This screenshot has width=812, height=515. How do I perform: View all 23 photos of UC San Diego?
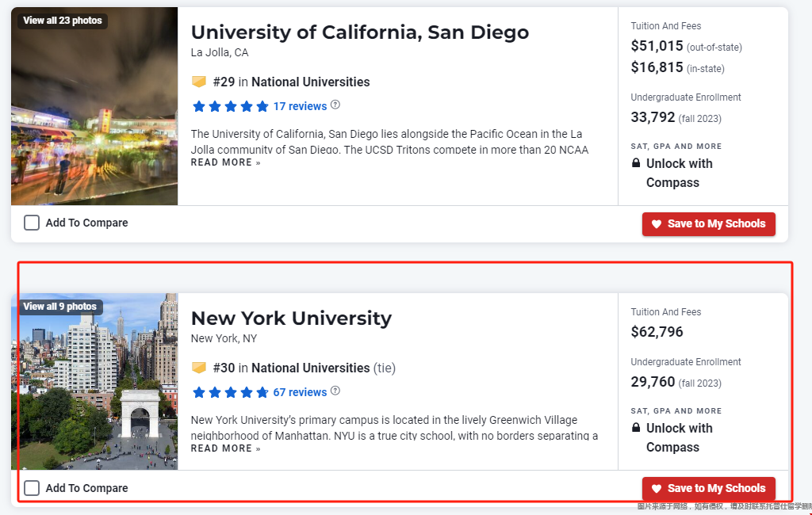63,21
